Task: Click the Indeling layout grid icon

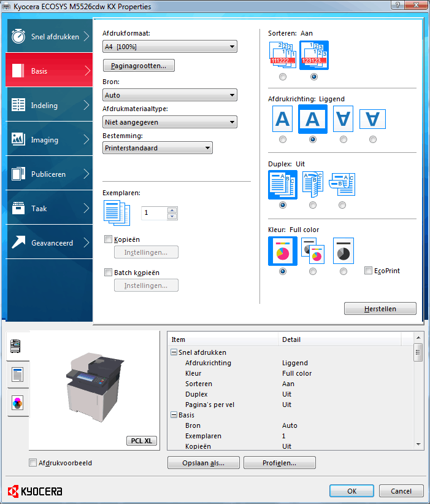Action: 18,105
